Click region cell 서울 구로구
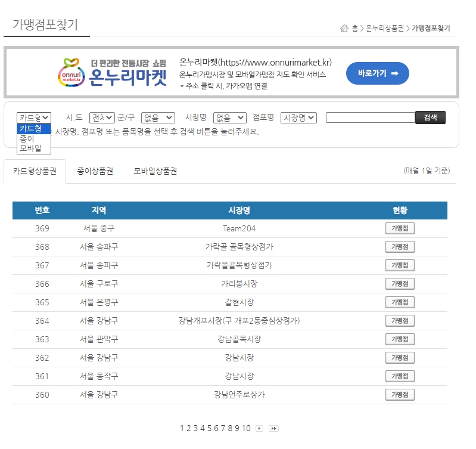The image size is (476, 449). [99, 284]
